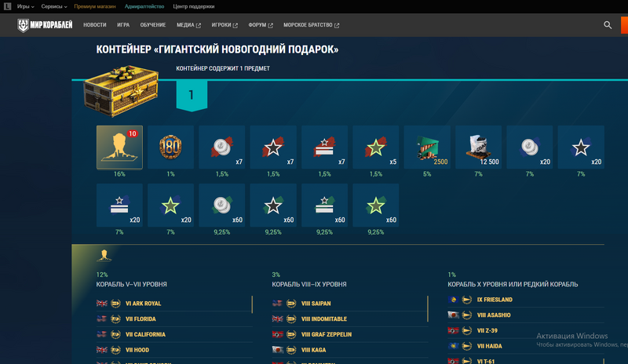Open the Центр поддержки link
The height and width of the screenshot is (364, 628).
[x=193, y=6]
